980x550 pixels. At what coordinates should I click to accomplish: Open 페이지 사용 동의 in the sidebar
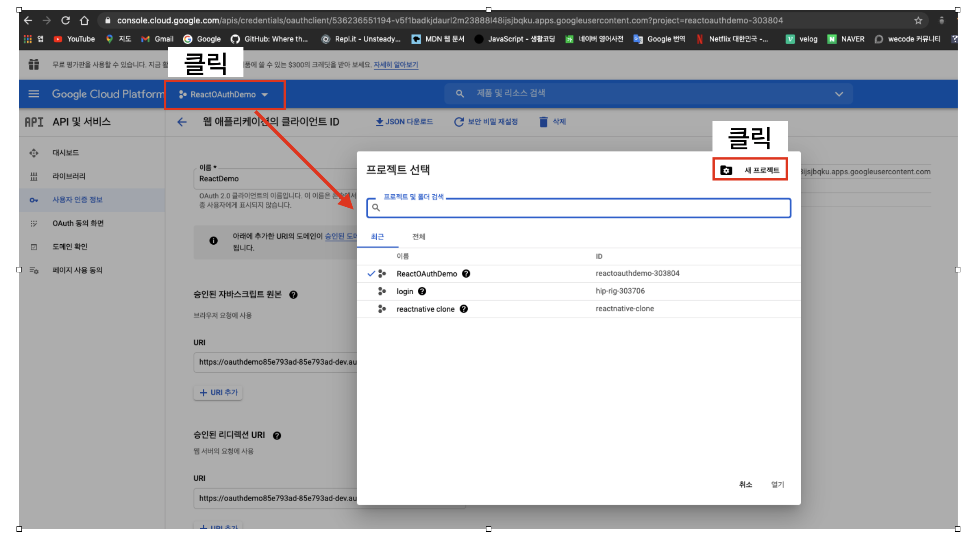(92, 270)
